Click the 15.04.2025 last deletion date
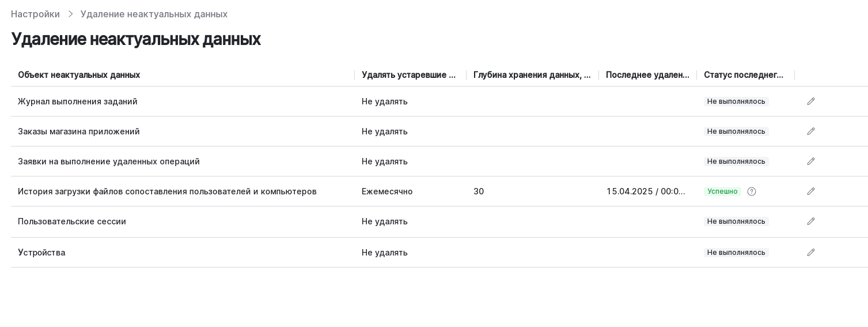 [646, 191]
